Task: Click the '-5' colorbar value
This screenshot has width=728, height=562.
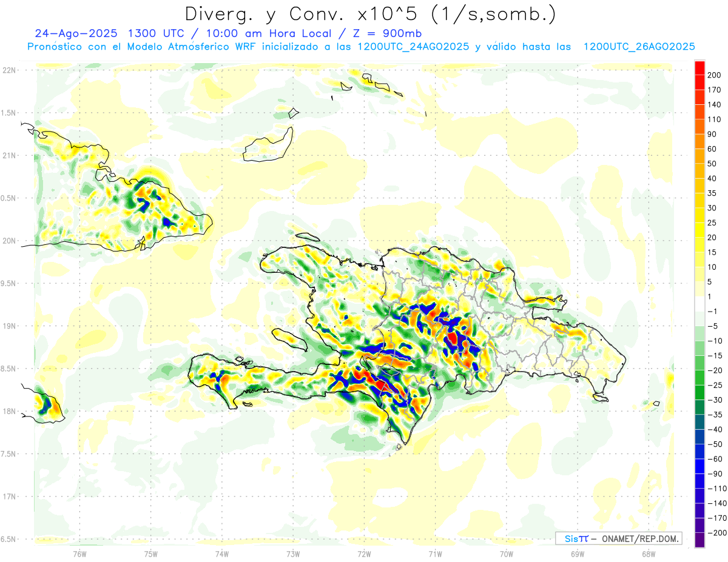Action: pos(712,326)
